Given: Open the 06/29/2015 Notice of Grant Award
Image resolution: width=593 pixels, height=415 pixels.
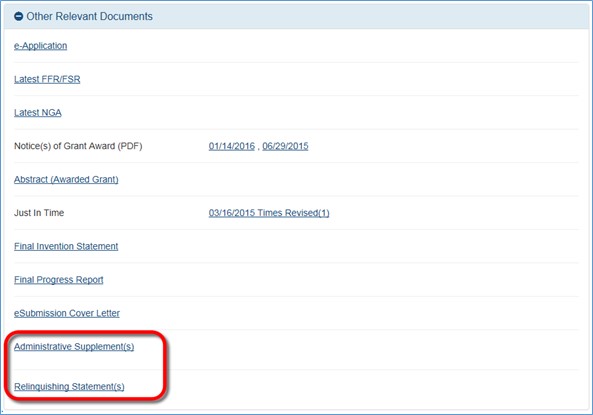Looking at the screenshot, I should (x=285, y=146).
